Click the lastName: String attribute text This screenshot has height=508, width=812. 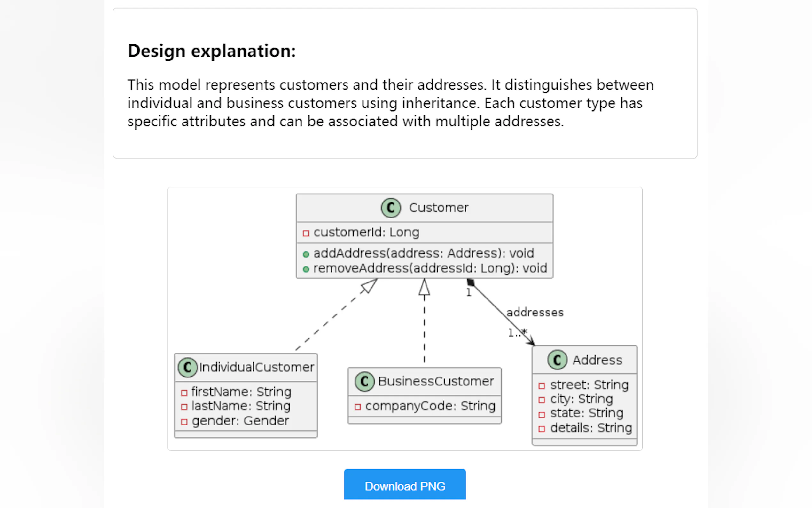click(x=241, y=406)
